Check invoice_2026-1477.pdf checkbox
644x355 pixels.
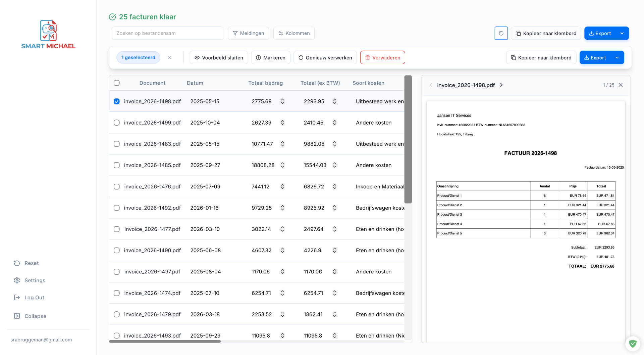pyautogui.click(x=117, y=229)
